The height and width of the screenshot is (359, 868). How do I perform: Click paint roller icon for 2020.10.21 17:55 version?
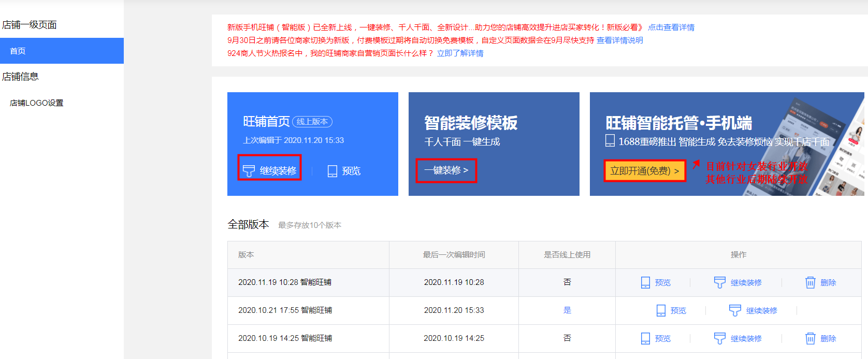(735, 310)
